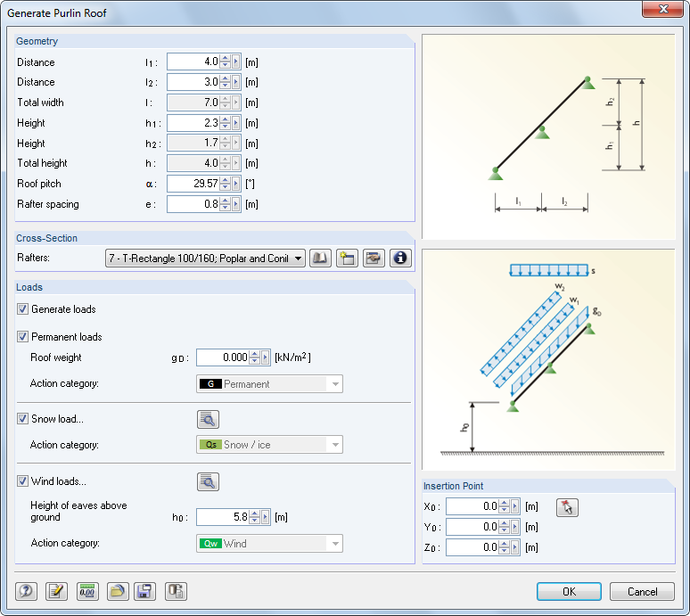
Task: Click the Distance l2 value field
Action: (x=193, y=82)
